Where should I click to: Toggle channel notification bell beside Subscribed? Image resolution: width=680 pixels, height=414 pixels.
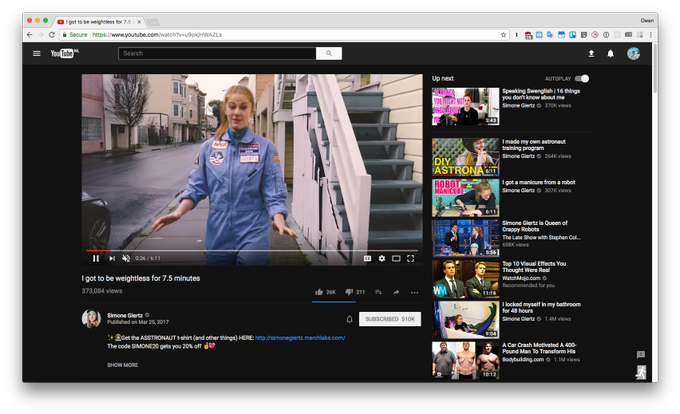point(350,319)
